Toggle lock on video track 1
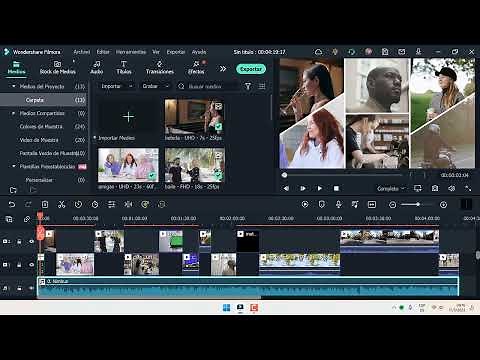480x360 pixels. [19, 265]
